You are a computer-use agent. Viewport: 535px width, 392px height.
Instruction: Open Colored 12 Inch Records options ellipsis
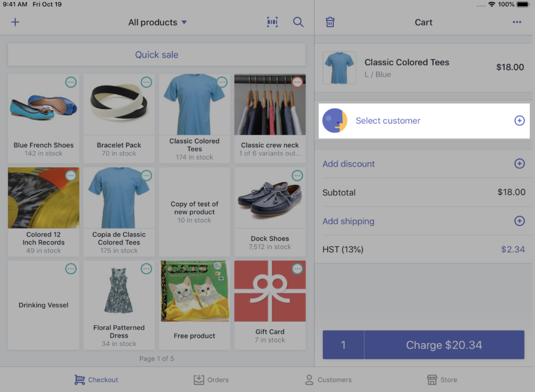point(71,176)
